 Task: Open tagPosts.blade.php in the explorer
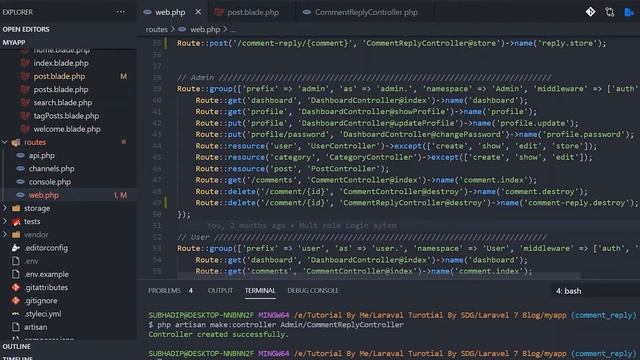66,116
